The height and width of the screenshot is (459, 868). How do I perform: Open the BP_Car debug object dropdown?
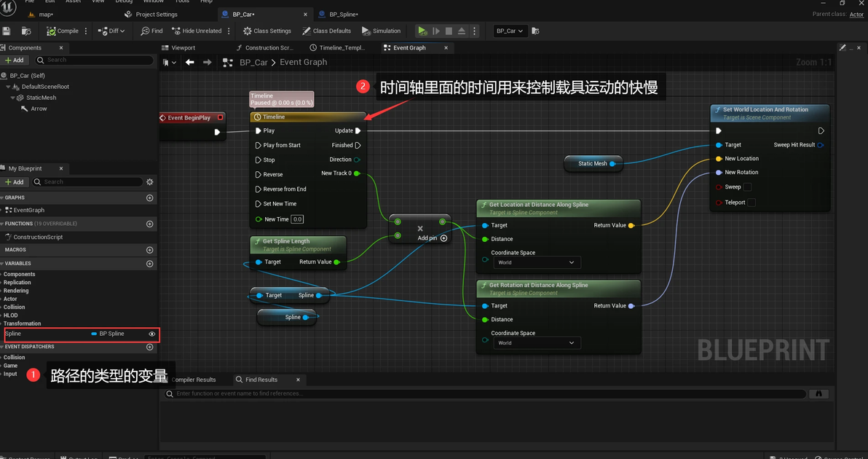(510, 31)
